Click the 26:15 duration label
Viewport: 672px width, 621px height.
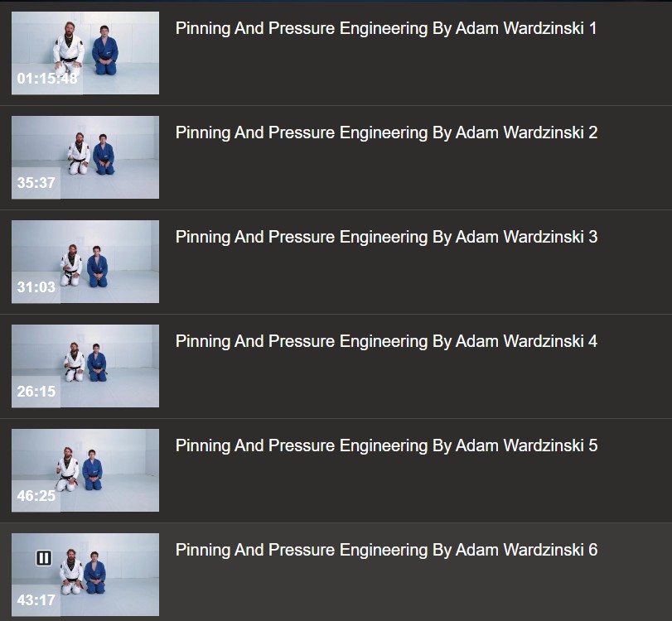click(36, 392)
